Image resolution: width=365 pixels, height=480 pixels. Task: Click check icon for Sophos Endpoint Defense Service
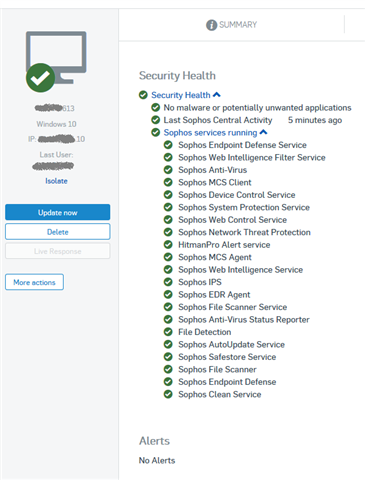[168, 145]
